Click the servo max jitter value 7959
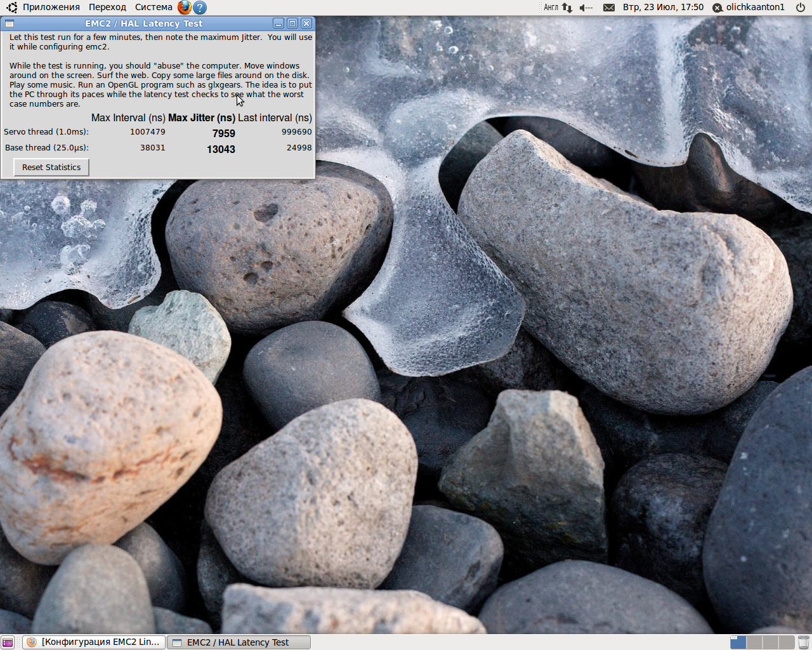This screenshot has height=650, width=812. coord(224,133)
